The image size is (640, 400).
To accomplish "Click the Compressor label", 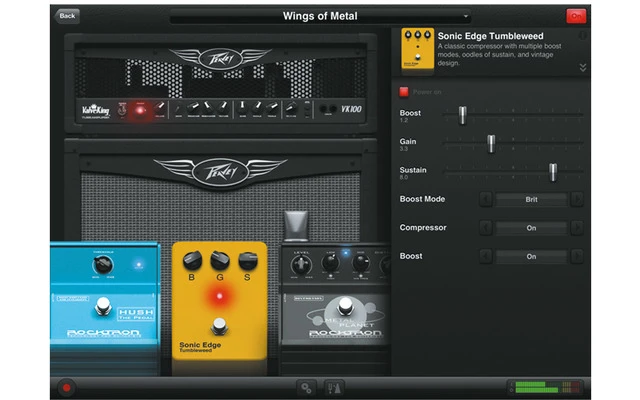I will (x=423, y=228).
